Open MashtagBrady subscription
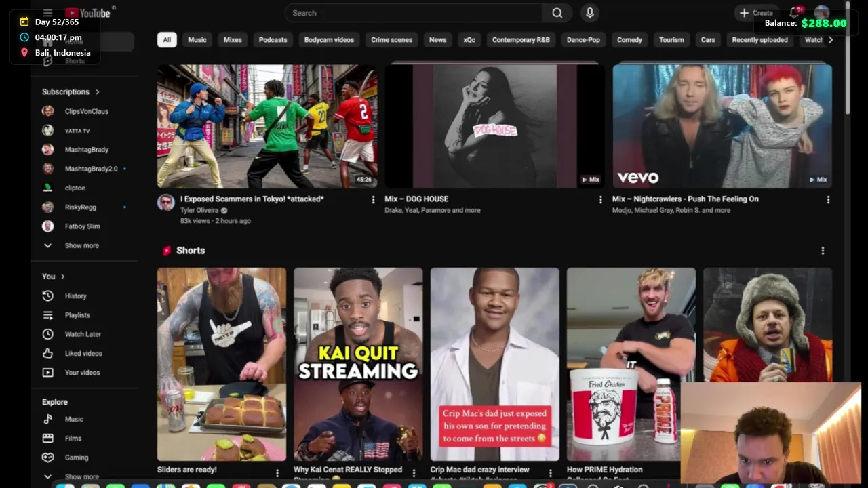 pos(86,150)
